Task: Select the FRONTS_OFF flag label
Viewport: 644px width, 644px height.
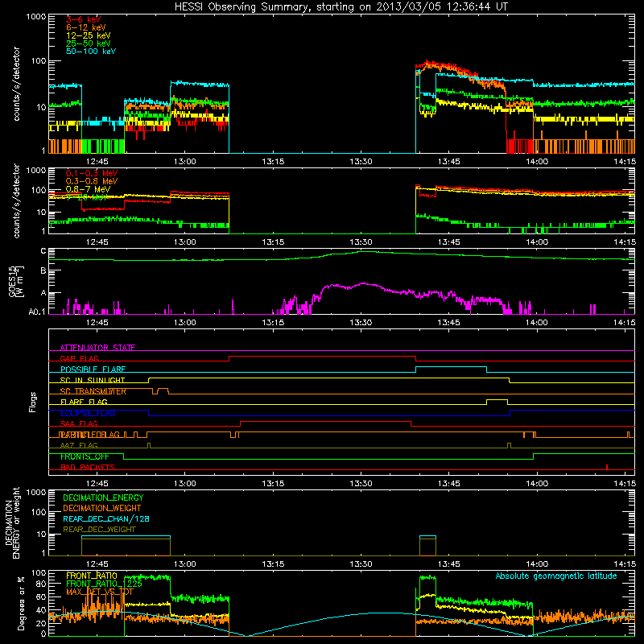Action: coord(85,456)
